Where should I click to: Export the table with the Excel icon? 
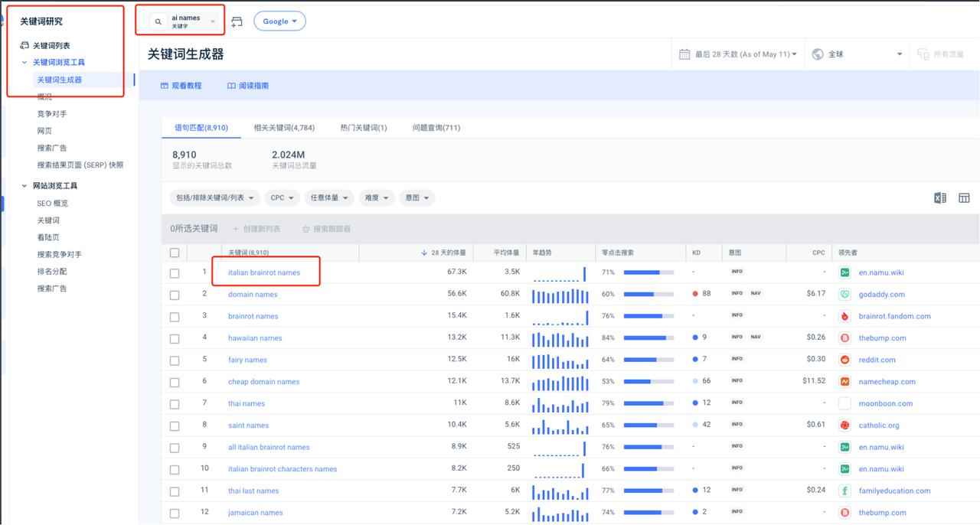(x=940, y=198)
